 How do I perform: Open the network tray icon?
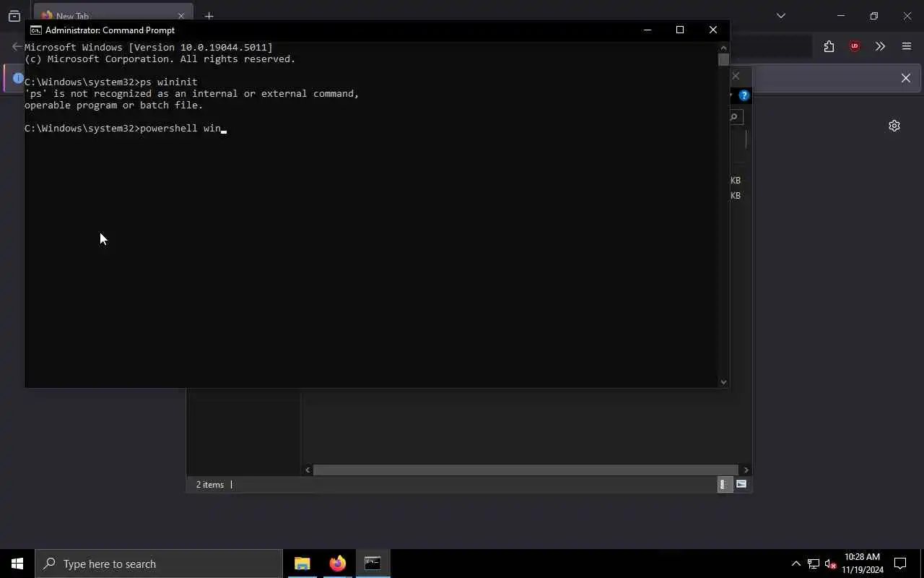click(x=814, y=564)
